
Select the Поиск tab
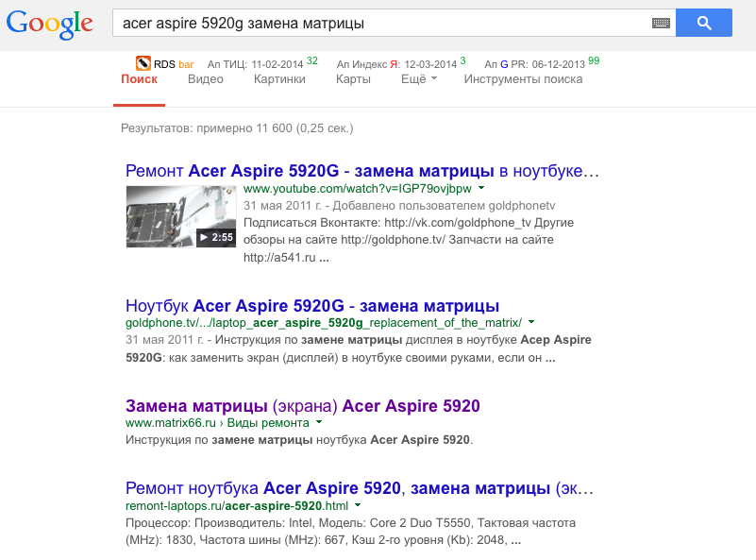(140, 79)
